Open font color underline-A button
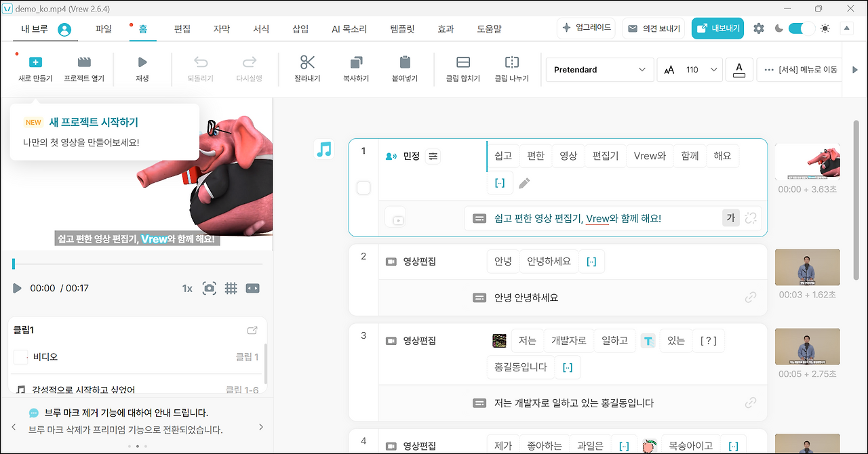Viewport: 868px width, 454px height. coord(739,70)
